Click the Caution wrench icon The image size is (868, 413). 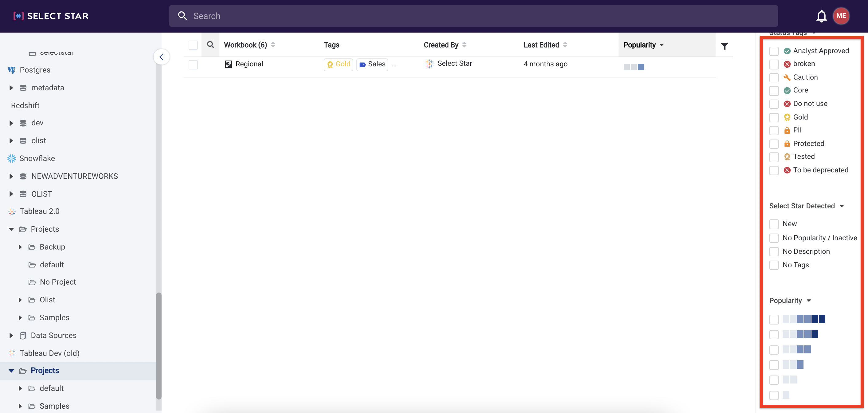click(x=787, y=77)
